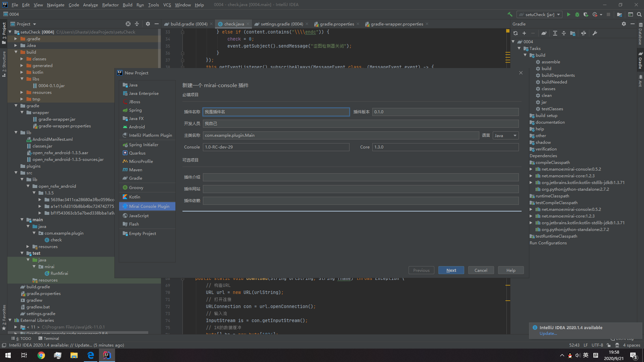Click the Next button
The width and height of the screenshot is (644, 362).
tap(451, 270)
